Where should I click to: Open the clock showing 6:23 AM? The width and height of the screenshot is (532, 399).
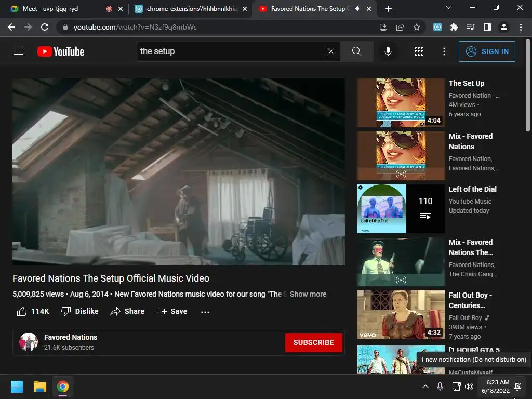[x=495, y=387]
